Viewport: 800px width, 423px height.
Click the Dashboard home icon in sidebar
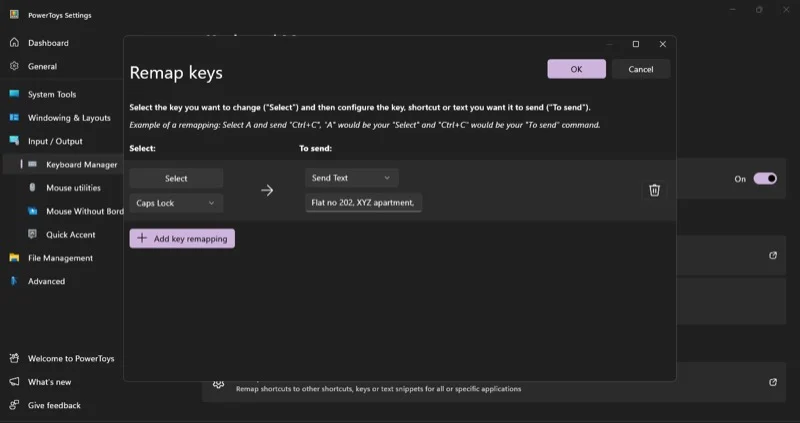[x=14, y=43]
